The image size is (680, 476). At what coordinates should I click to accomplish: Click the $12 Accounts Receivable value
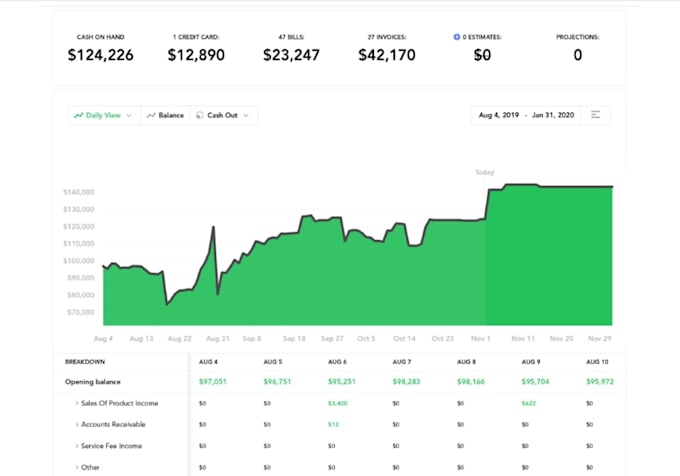pos(333,424)
